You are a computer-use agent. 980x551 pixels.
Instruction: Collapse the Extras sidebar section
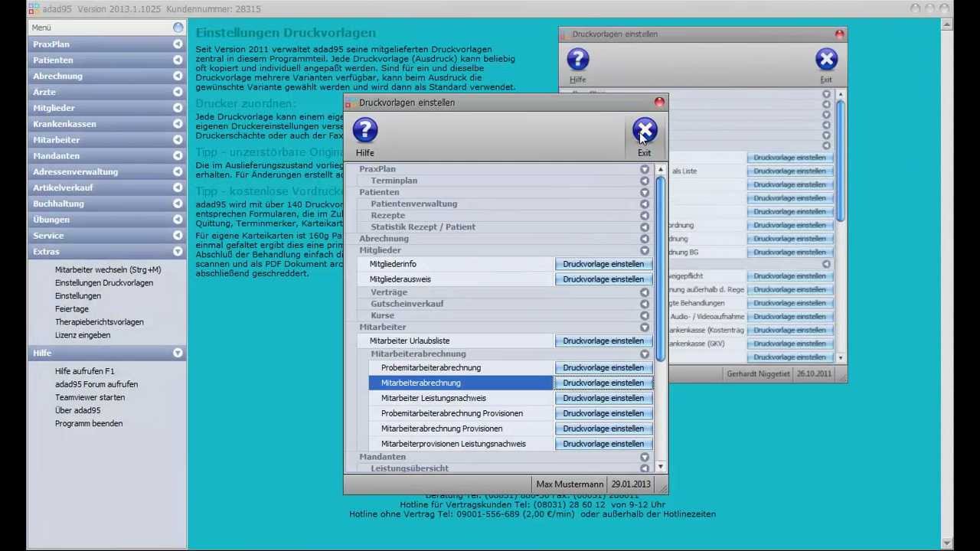pyautogui.click(x=178, y=251)
